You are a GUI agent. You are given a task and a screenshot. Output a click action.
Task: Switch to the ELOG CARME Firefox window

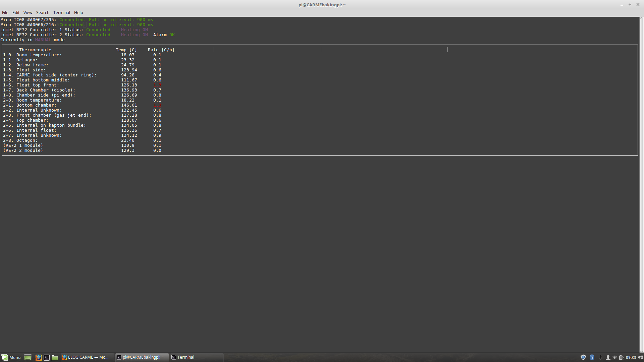pyautogui.click(x=86, y=357)
